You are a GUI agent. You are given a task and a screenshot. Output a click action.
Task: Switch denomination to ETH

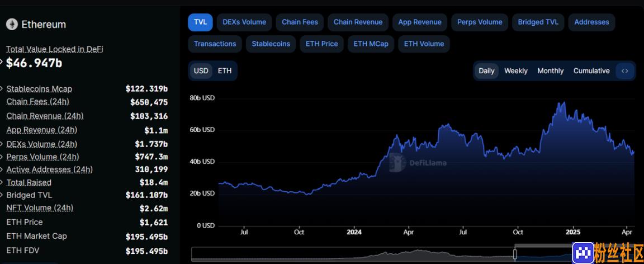(x=225, y=70)
